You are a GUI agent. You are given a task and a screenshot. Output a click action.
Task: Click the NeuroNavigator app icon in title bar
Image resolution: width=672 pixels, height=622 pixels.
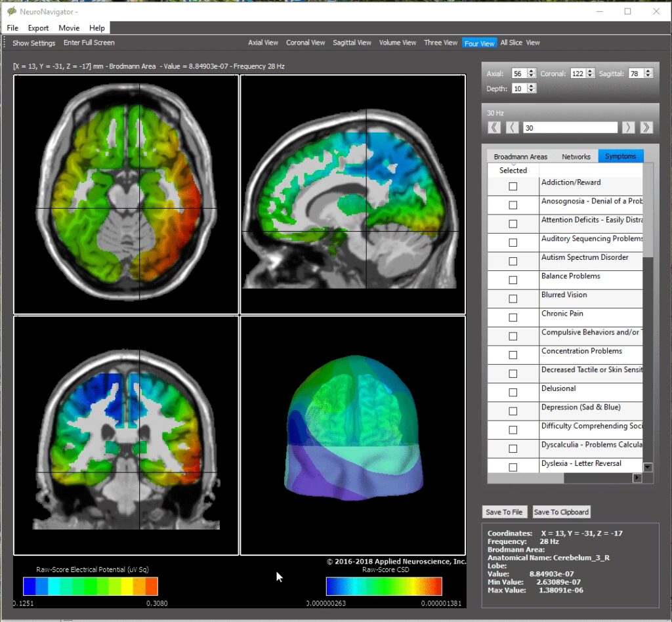pos(11,11)
